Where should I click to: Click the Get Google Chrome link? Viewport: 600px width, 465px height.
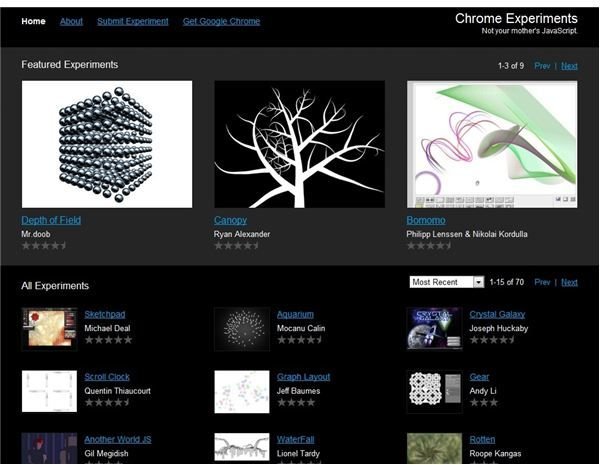click(221, 21)
